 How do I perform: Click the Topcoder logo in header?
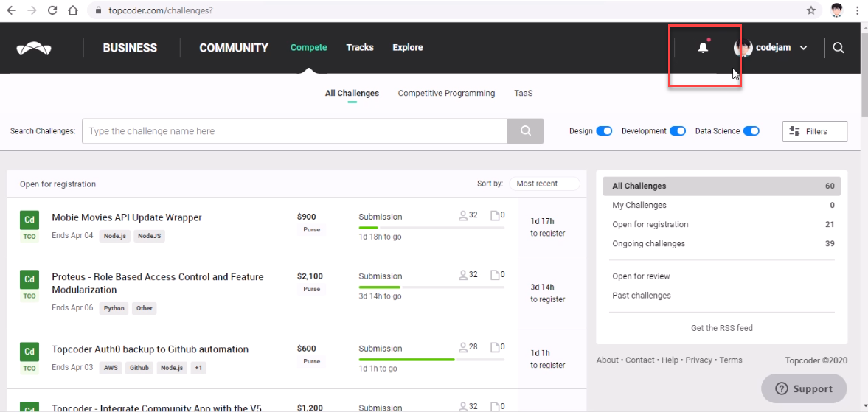(x=34, y=48)
